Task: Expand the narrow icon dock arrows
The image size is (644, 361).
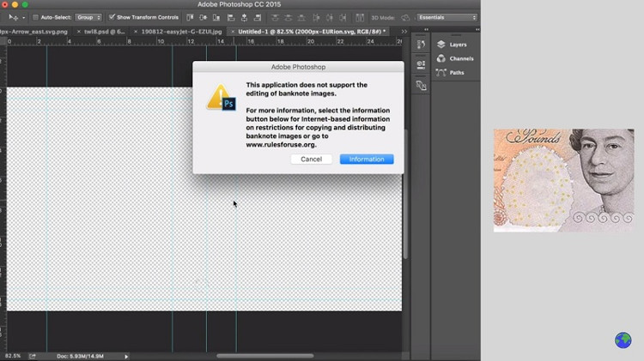Action: 426,29
